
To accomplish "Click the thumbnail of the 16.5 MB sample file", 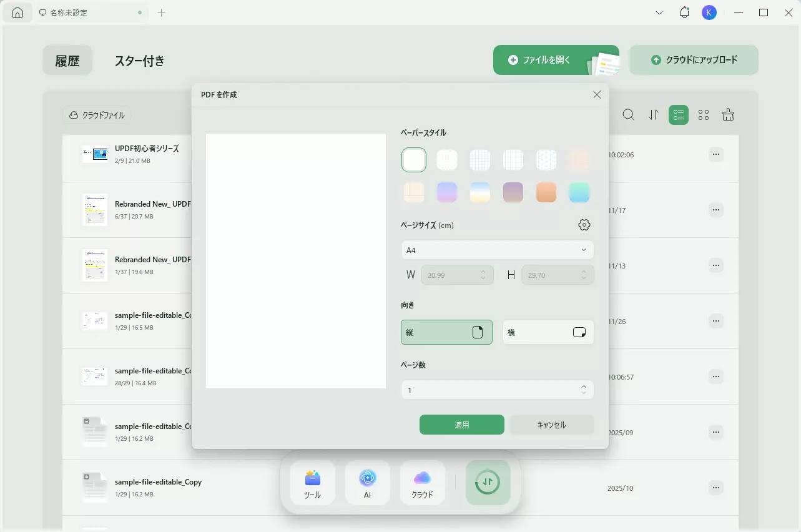I will click(x=95, y=321).
